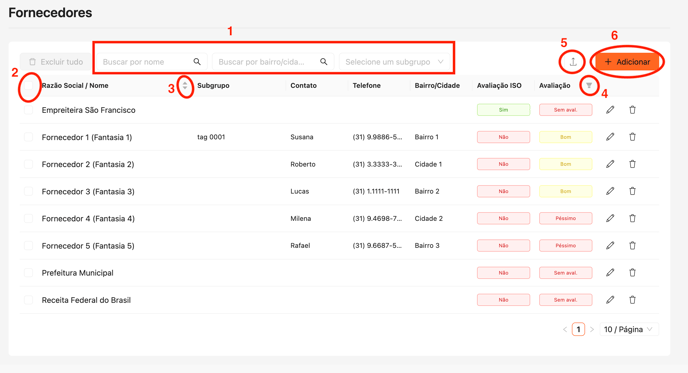Click Péssimo badge for Fornecedor 4
The image size is (688, 373).
pyautogui.click(x=566, y=218)
